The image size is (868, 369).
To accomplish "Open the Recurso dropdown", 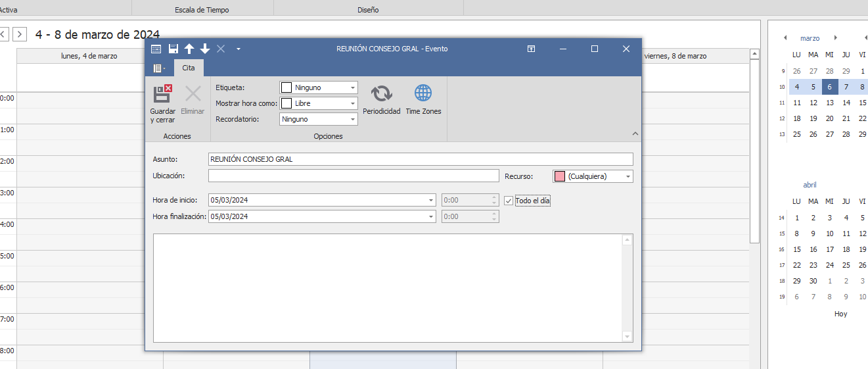I will point(628,176).
